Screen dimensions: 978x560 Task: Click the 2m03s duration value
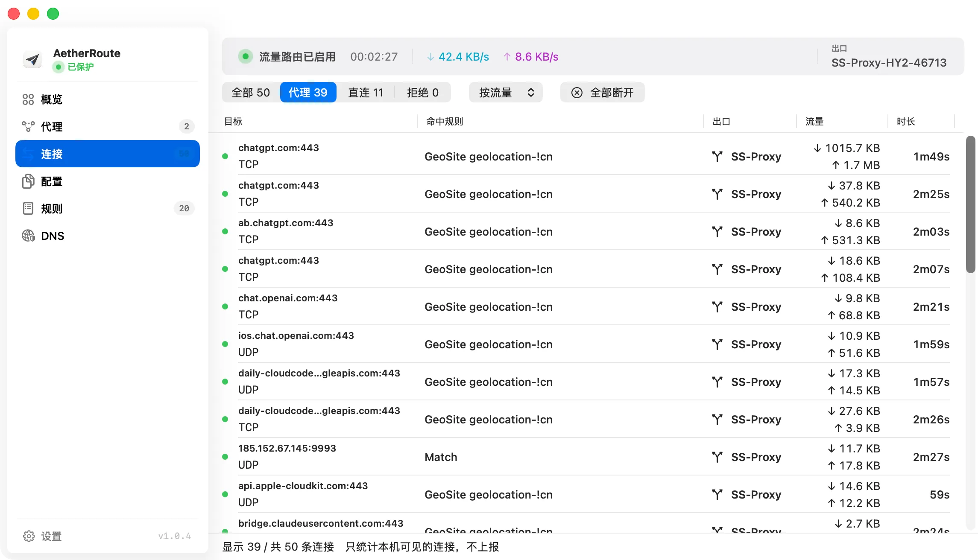pos(931,232)
